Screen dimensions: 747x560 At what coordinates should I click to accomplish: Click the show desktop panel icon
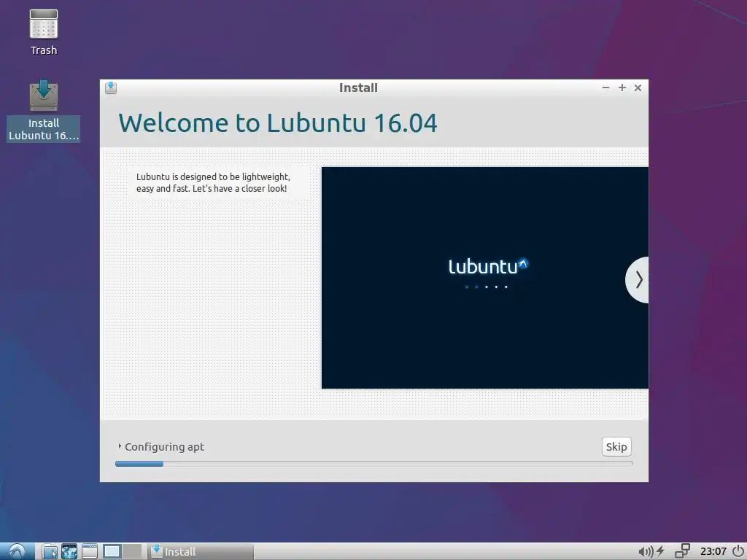(x=90, y=551)
